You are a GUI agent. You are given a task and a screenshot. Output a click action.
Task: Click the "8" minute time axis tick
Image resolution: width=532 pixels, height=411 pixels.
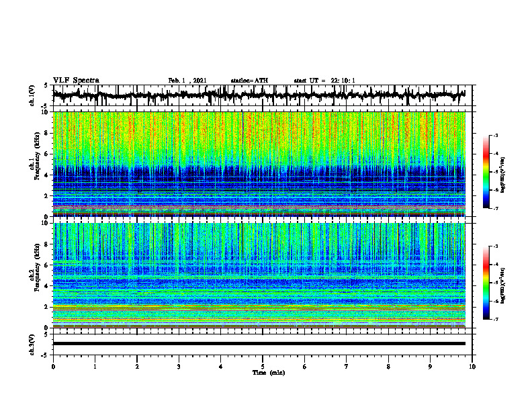(388, 367)
